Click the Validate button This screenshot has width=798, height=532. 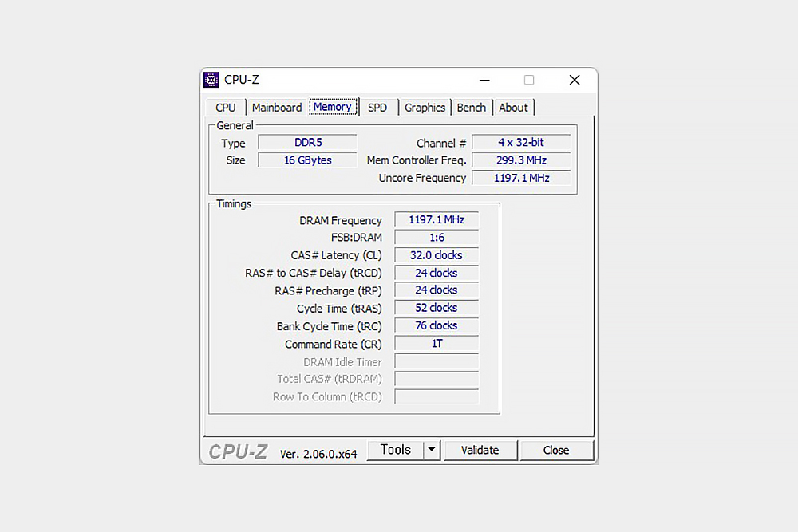(480, 451)
